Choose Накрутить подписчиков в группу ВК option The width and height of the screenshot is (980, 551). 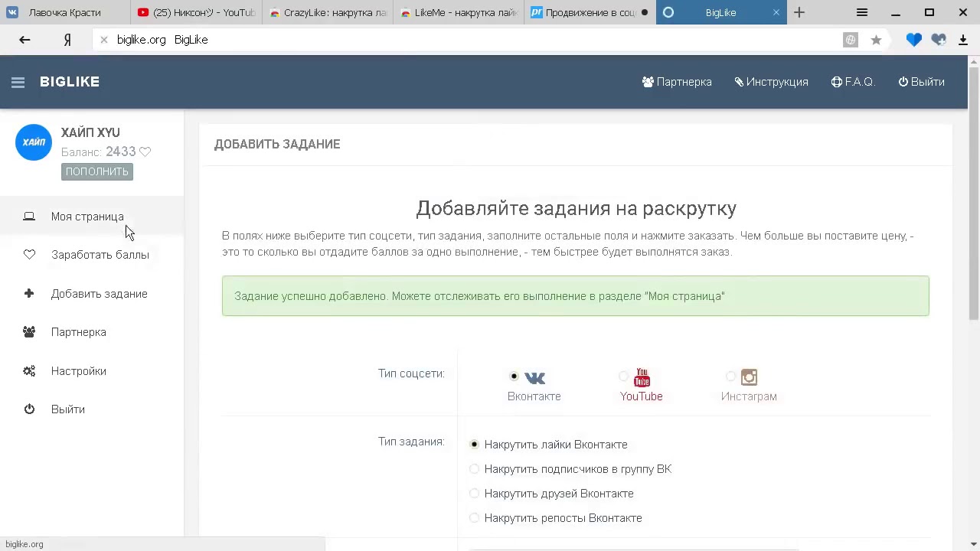point(475,469)
